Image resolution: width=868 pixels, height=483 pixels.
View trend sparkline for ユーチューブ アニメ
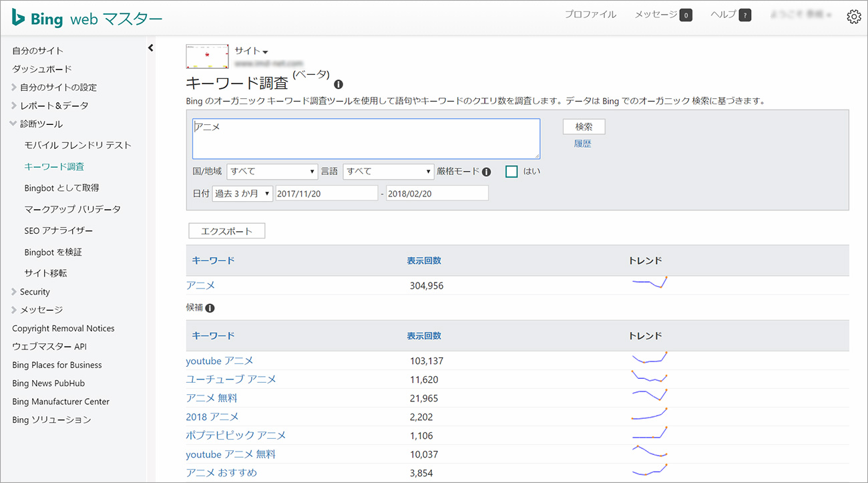pyautogui.click(x=650, y=377)
